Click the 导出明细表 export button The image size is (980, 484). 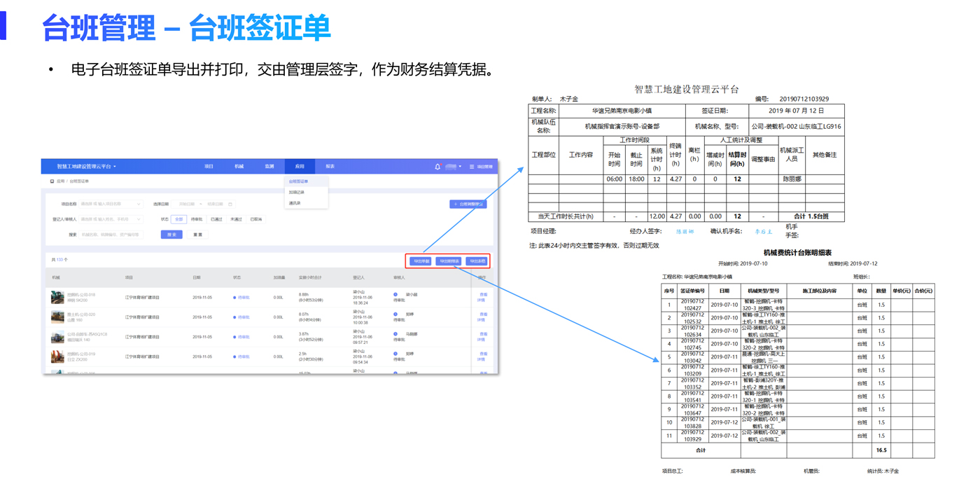(x=449, y=261)
